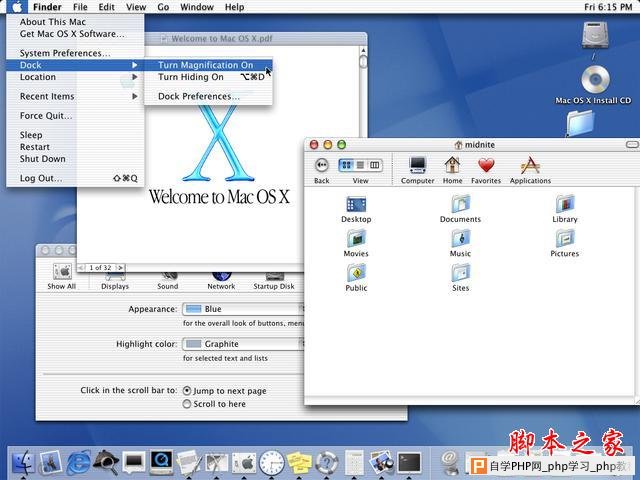Open Startup Disk pane in System Preferences

[274, 281]
